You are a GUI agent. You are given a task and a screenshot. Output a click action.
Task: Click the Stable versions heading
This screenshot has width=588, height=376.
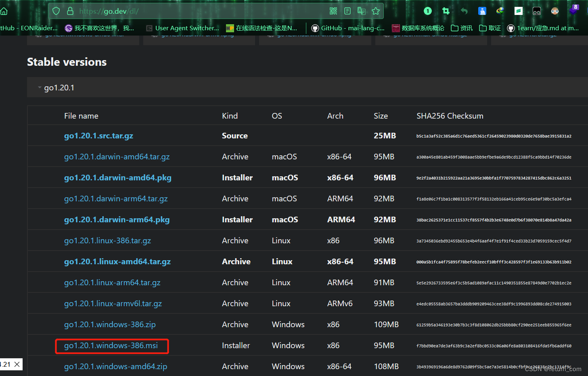67,62
